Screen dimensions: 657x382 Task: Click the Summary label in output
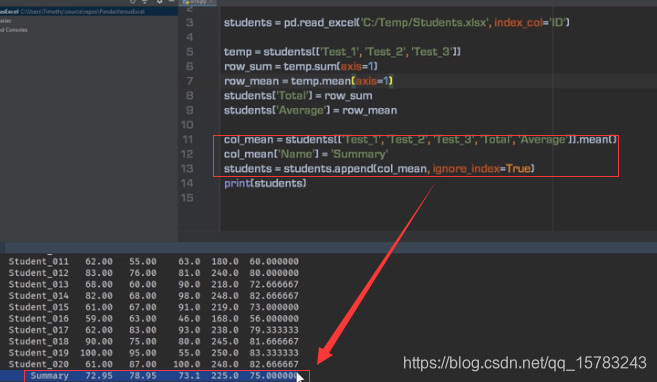pyautogui.click(x=49, y=376)
